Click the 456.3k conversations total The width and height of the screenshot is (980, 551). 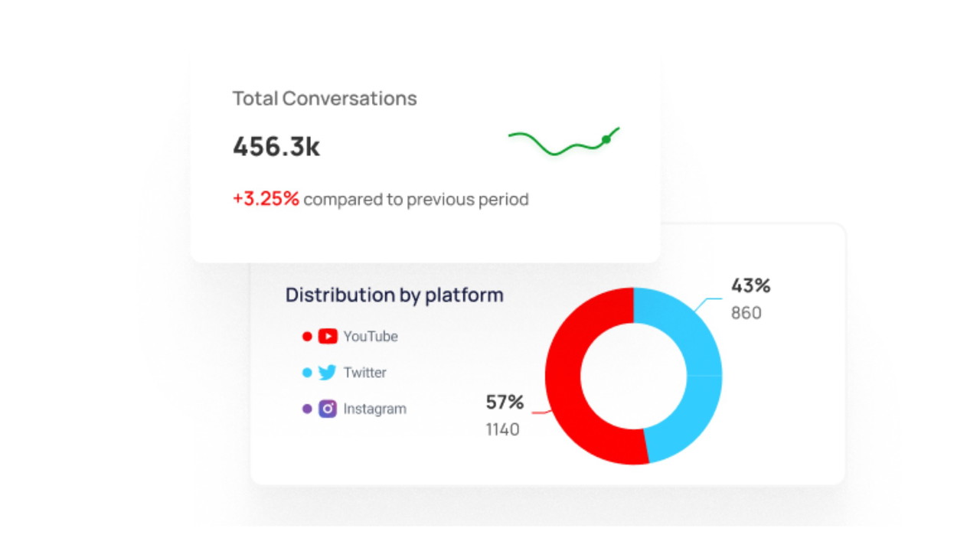[276, 147]
